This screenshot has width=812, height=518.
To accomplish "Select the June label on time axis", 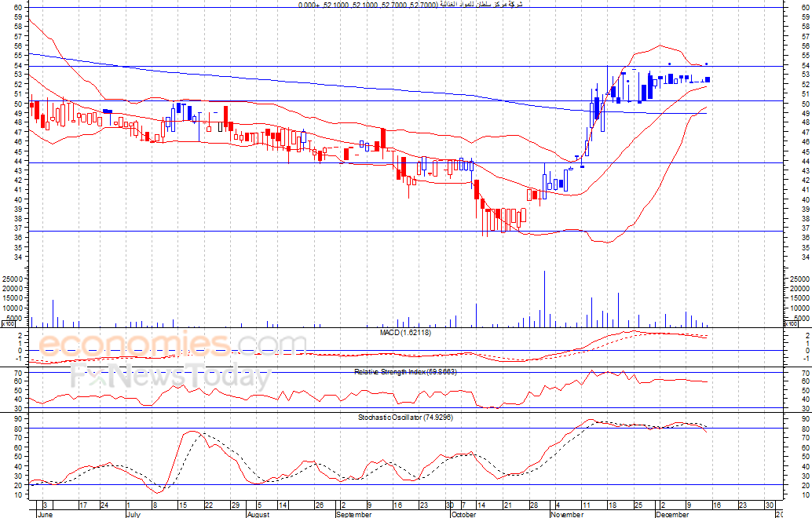I will pyautogui.click(x=47, y=514).
